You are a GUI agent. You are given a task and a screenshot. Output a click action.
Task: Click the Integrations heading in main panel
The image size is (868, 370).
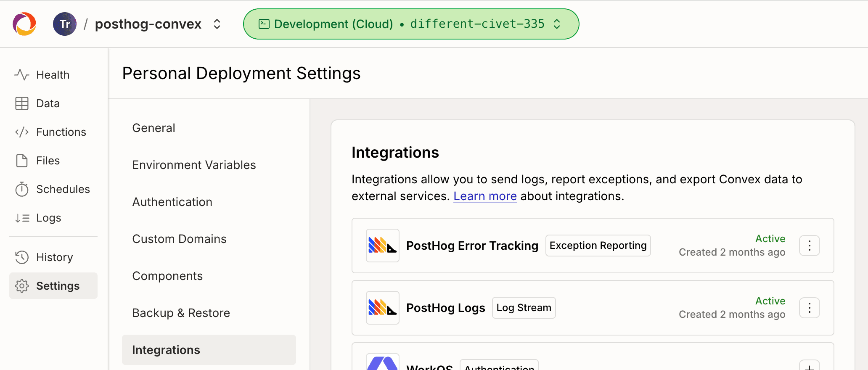[x=395, y=153]
